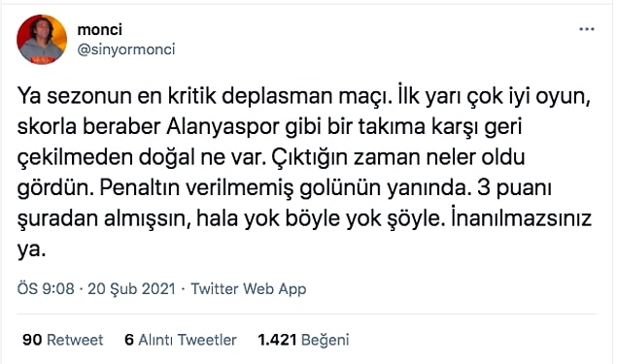View the Beğeni likes list
The image size is (617, 364).
coord(326,340)
